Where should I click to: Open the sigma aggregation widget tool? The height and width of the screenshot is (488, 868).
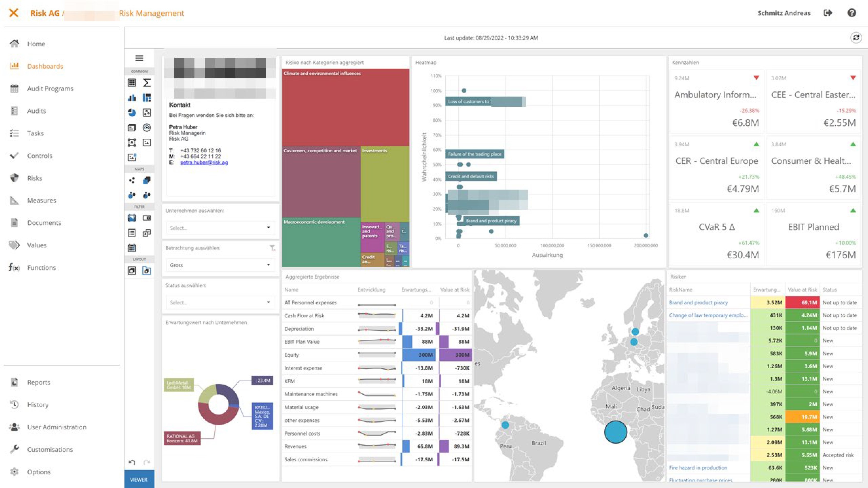147,83
